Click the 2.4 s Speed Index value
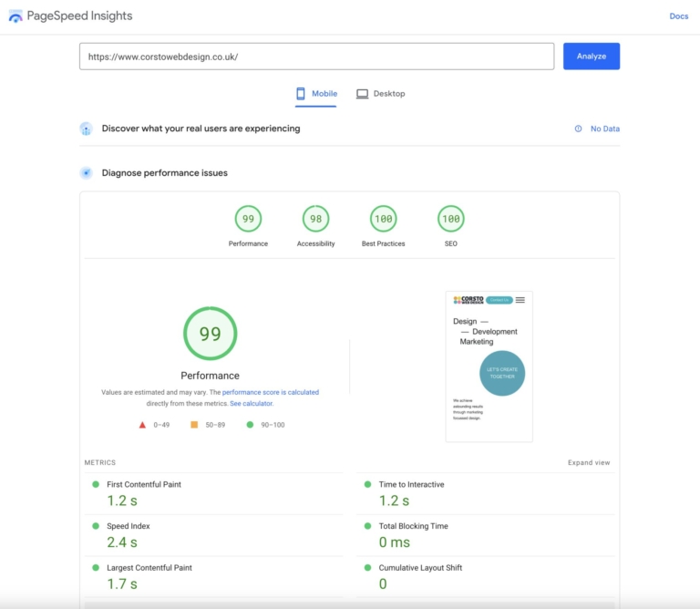700x609 pixels. coord(122,542)
